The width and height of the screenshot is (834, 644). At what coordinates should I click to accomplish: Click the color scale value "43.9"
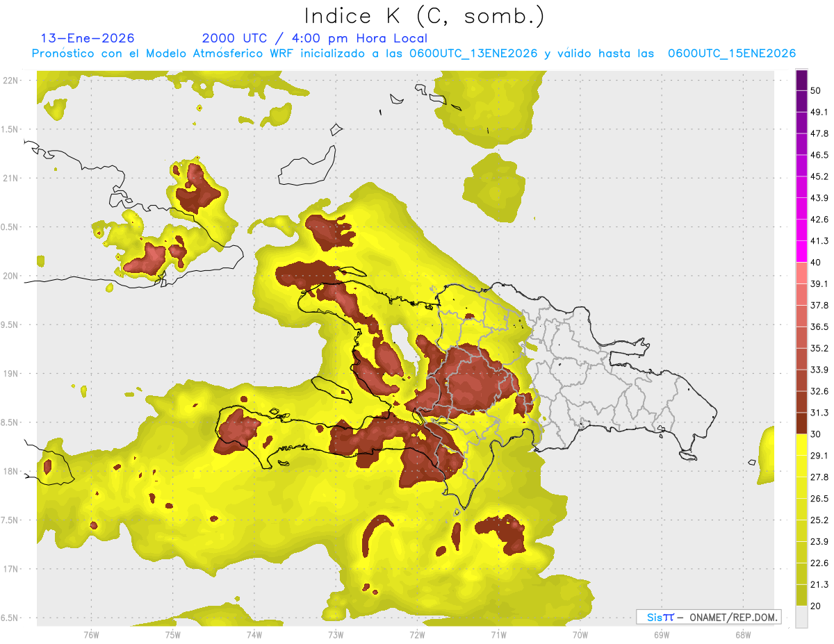click(x=819, y=198)
